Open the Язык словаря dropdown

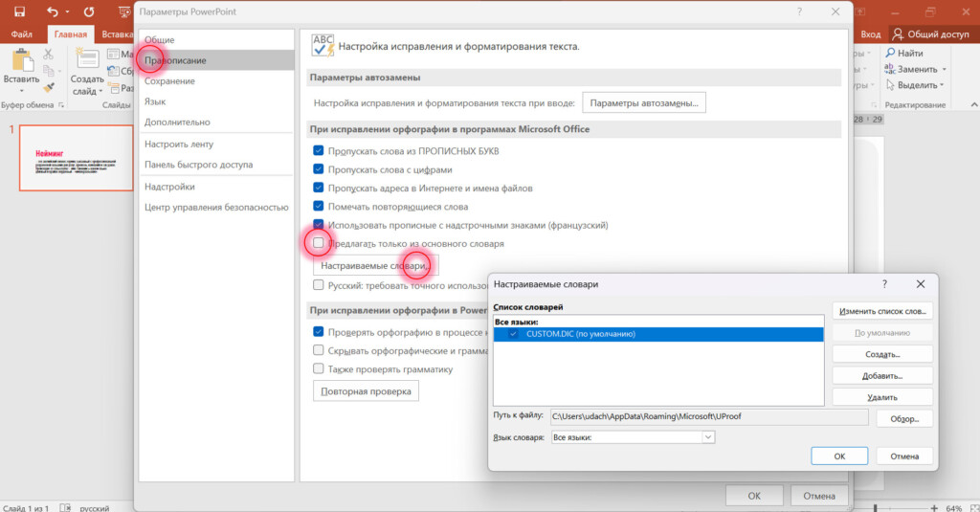pyautogui.click(x=707, y=437)
